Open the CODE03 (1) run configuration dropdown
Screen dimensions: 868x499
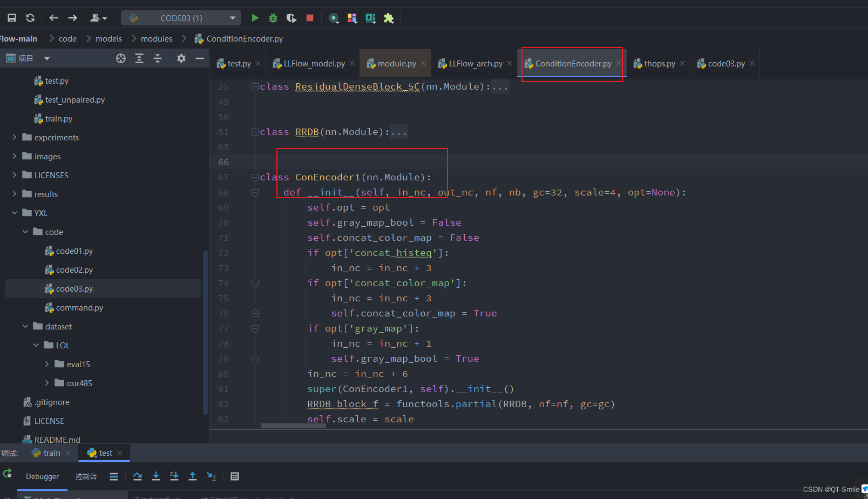[181, 18]
